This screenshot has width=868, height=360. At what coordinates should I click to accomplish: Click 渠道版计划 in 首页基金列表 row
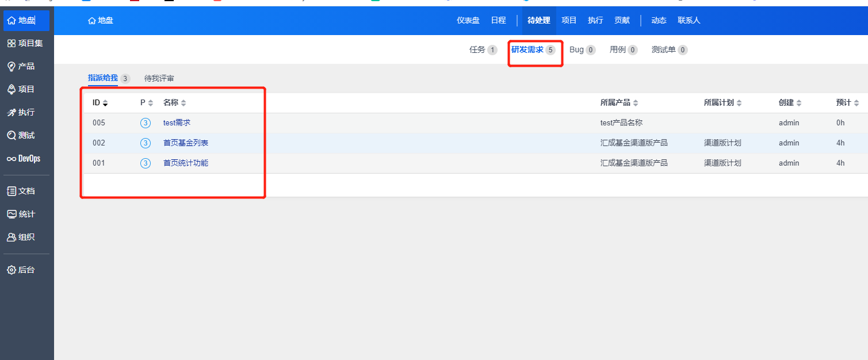[722, 143]
